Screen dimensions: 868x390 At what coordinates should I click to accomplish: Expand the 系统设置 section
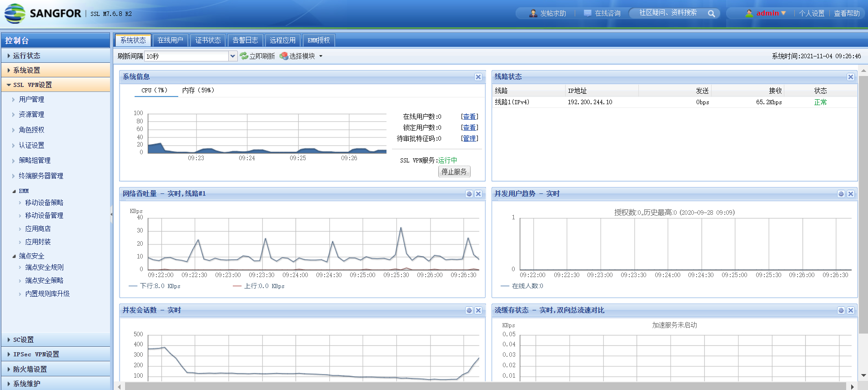click(55, 70)
